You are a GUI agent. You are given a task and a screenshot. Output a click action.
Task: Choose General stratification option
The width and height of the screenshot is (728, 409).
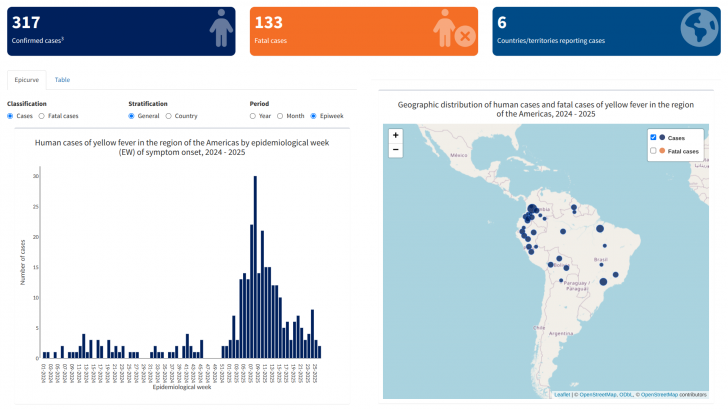(x=132, y=116)
